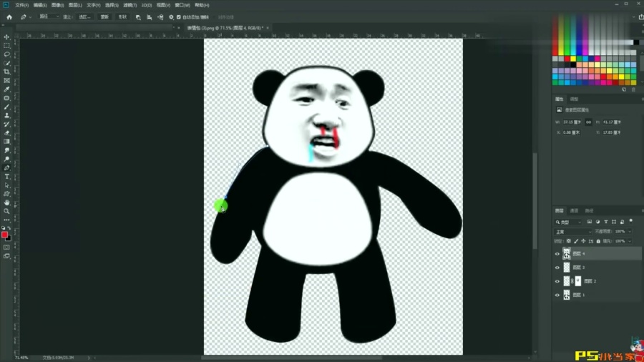Change the screen mode icon

click(6, 256)
